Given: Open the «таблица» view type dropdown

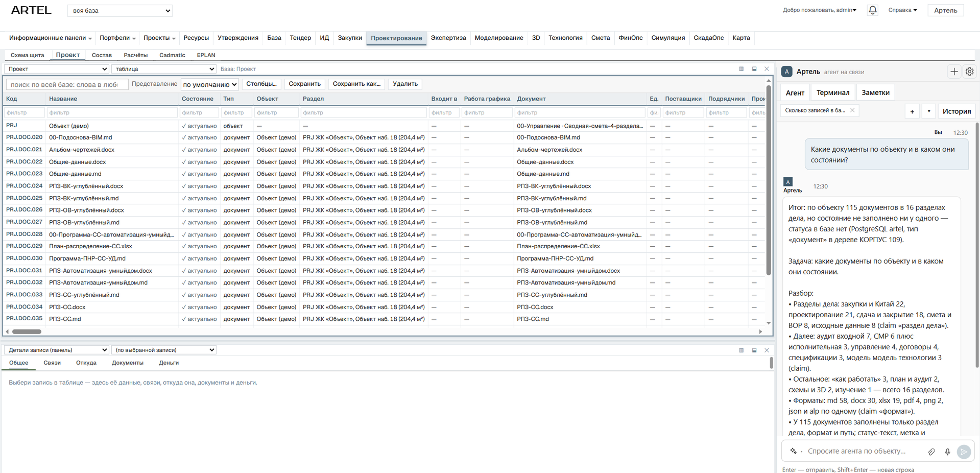Looking at the screenshot, I should (164, 69).
